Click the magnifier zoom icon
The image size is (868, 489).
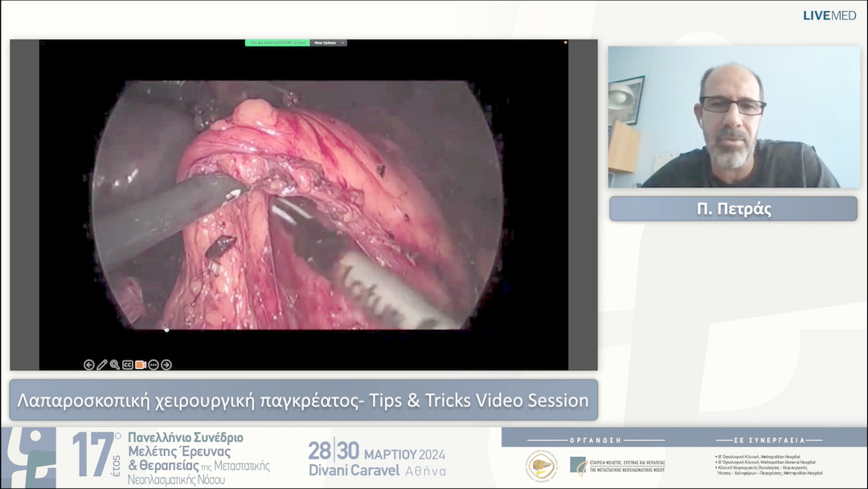[115, 364]
